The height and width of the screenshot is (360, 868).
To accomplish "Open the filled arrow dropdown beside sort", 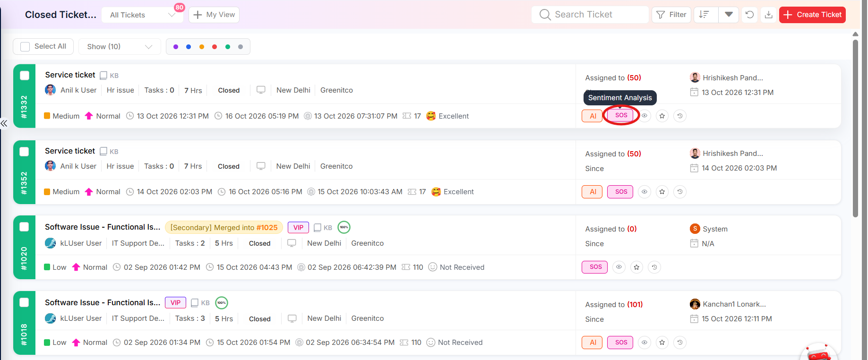I will pos(729,15).
